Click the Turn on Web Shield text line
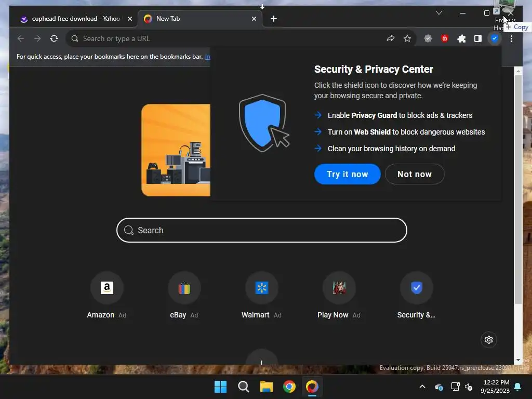 click(x=406, y=132)
